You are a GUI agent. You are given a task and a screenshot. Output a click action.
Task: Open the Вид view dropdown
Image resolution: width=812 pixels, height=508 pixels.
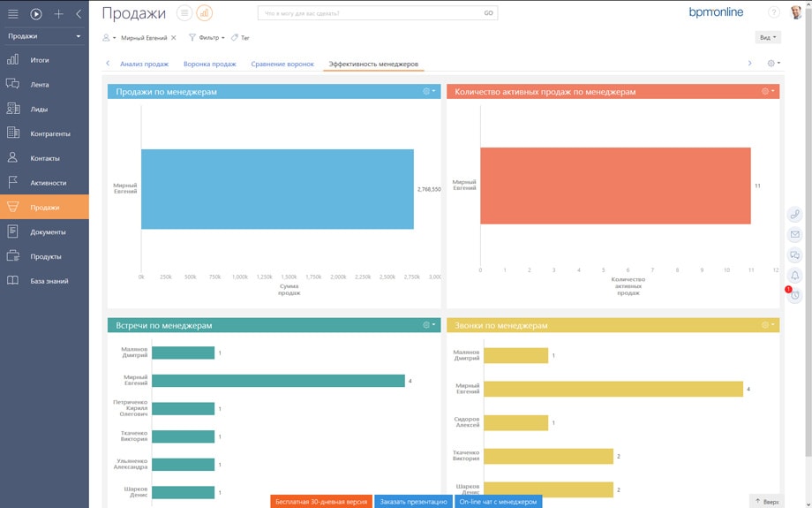tap(768, 37)
